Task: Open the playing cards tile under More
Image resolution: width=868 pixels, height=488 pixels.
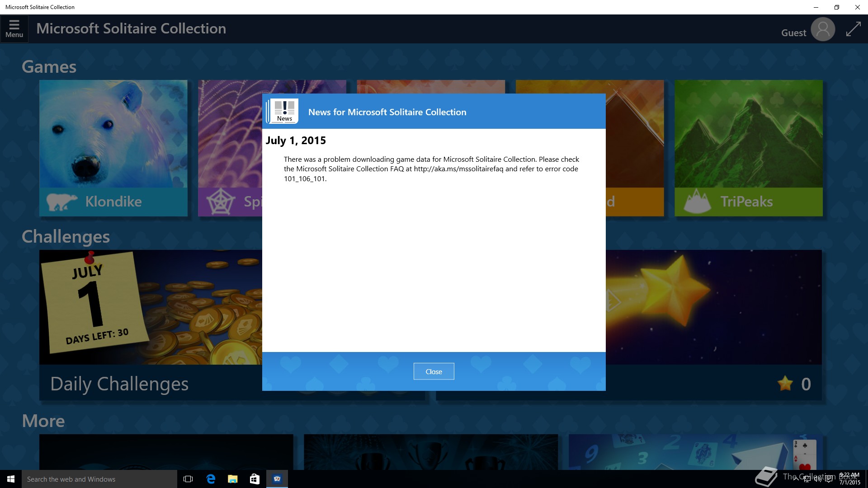Action: click(x=695, y=452)
